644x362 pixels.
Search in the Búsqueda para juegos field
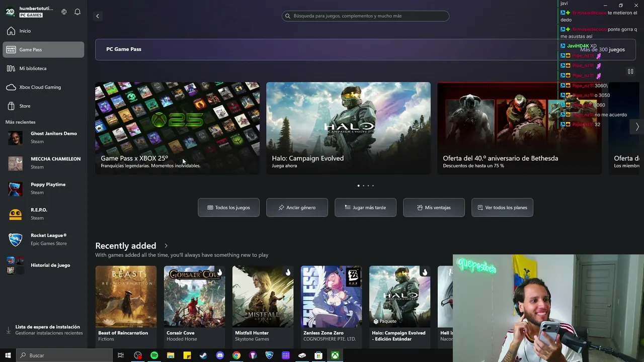[365, 16]
